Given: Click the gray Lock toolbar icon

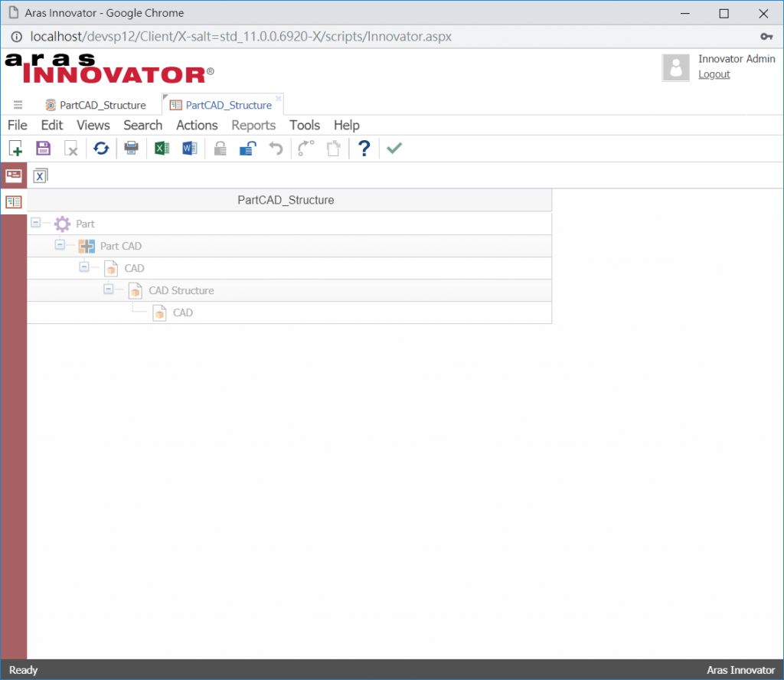Looking at the screenshot, I should pyautogui.click(x=220, y=149).
